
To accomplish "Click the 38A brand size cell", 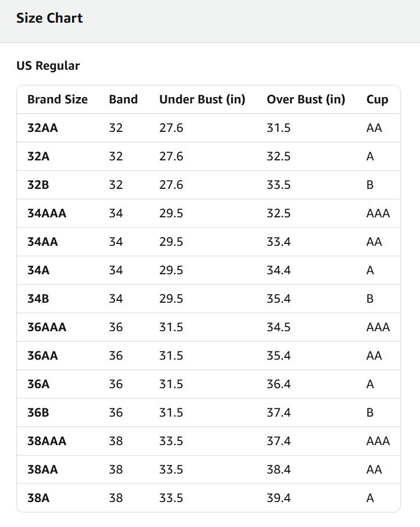I will [x=38, y=498].
